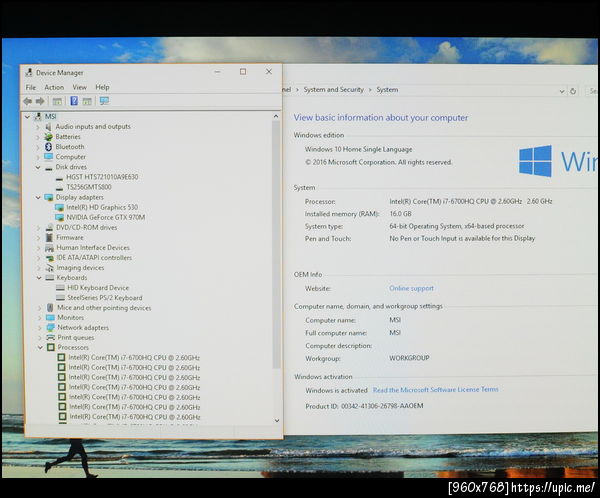Click the System breadcrumb in address bar
Viewport: 600px width, 498px height.
coord(387,90)
